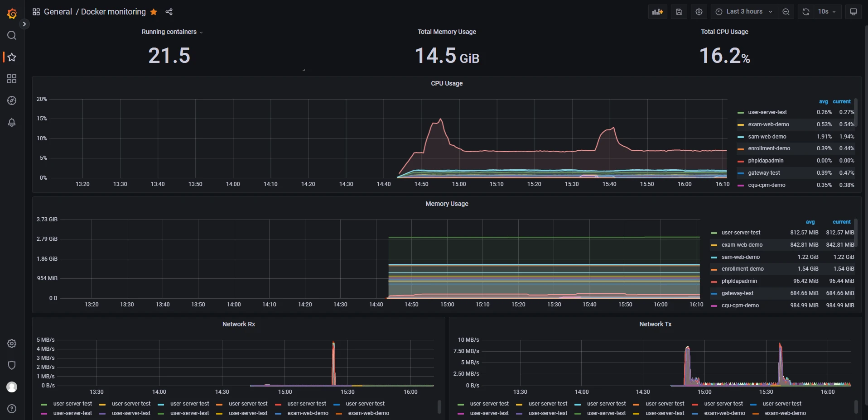868x420 pixels.
Task: Toggle gateway-test series in Memory Usage legend
Action: 738,293
